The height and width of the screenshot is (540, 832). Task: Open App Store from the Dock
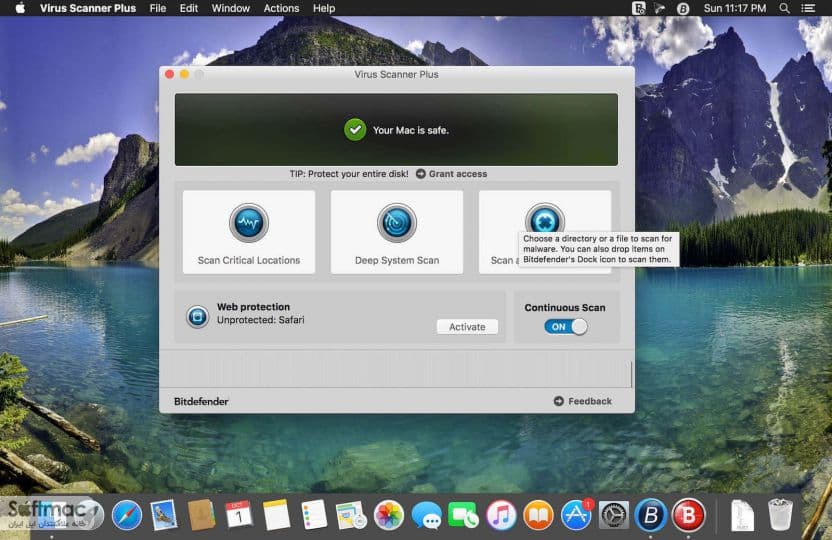[x=576, y=515]
